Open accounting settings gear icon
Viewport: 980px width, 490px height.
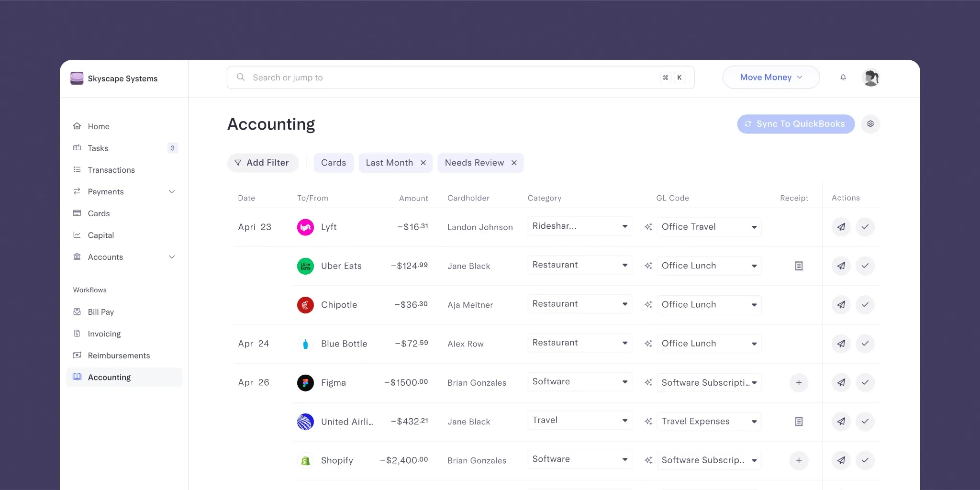(x=870, y=124)
